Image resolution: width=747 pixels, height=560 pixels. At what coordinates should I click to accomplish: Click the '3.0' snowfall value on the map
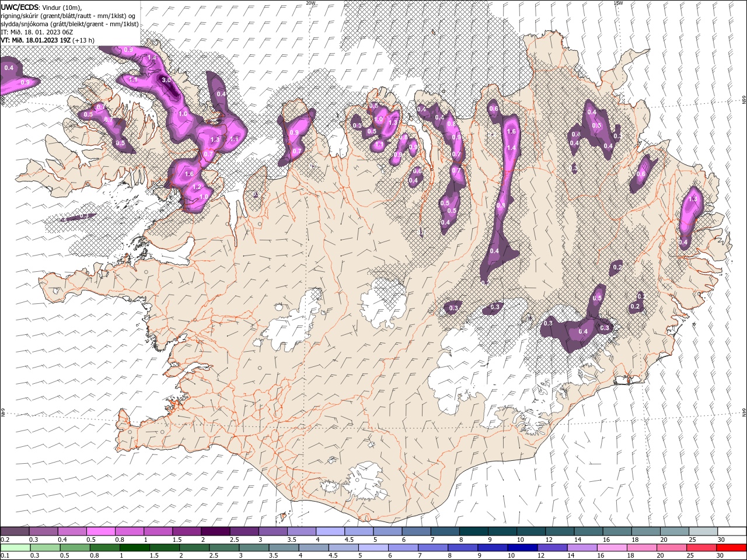(166, 80)
